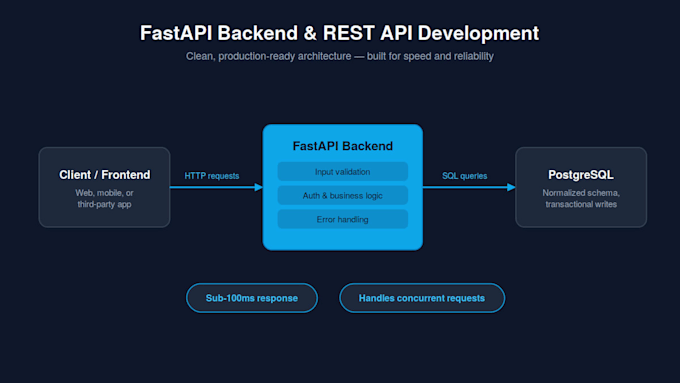Select the 'Input validation' row
Screen dimensions: 680x383
point(343,172)
